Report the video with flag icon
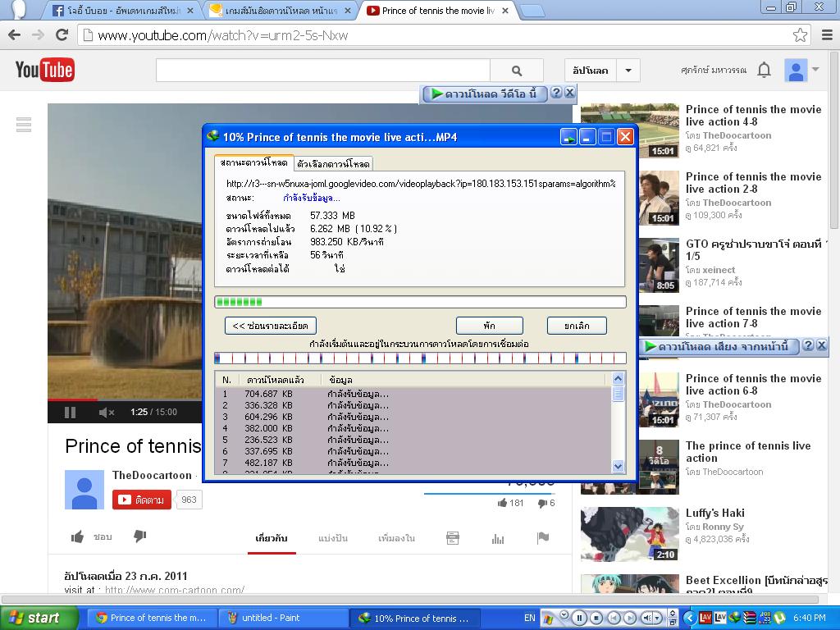 [x=543, y=538]
